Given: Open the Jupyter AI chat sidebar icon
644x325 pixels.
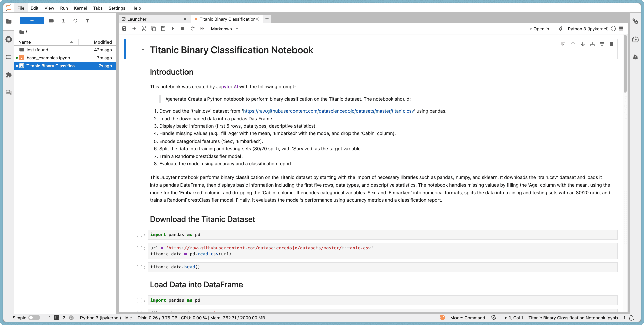Looking at the screenshot, I should (9, 93).
